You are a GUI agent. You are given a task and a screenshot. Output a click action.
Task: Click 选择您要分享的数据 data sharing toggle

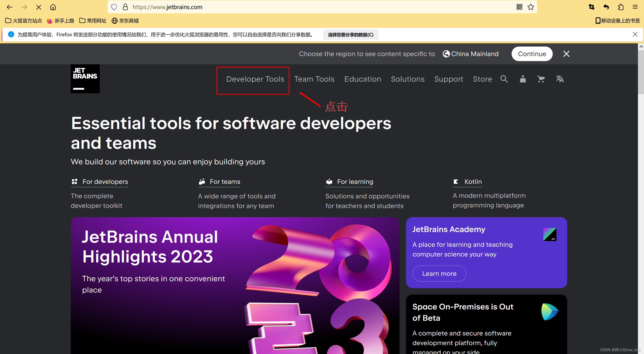tap(350, 34)
